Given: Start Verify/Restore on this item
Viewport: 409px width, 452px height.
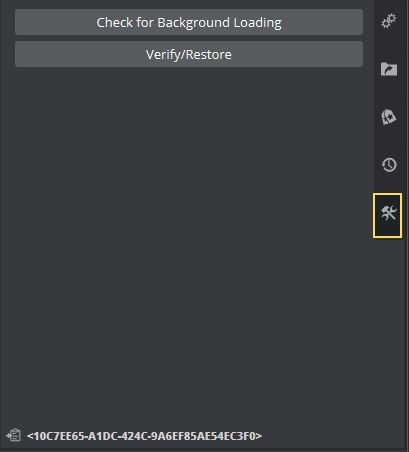Looking at the screenshot, I should point(189,54).
